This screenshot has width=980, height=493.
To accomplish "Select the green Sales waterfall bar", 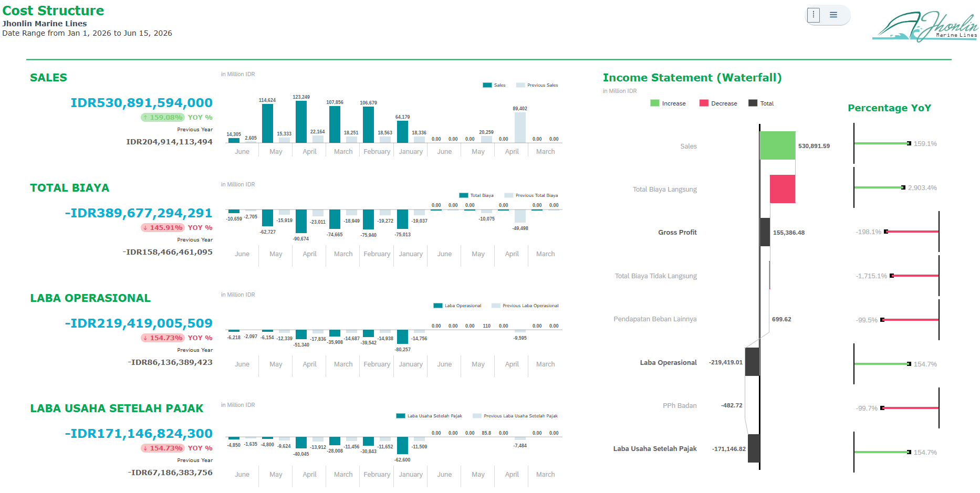I will 777,145.
